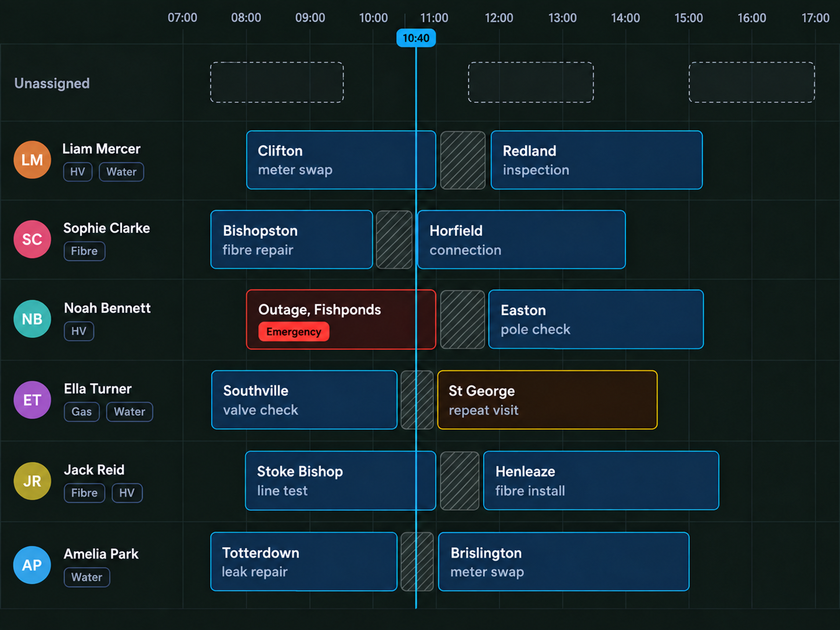Click Liam Mercer's LM avatar
The width and height of the screenshot is (840, 630).
point(32,160)
